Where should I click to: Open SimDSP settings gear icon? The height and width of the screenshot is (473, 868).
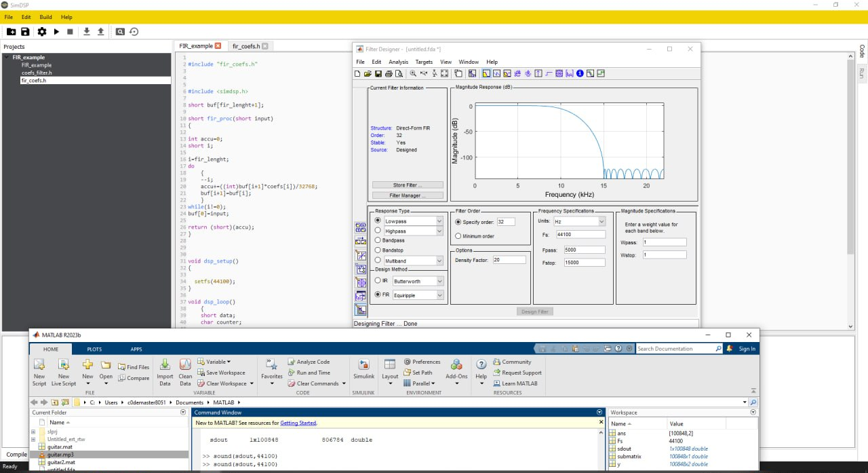click(x=42, y=32)
